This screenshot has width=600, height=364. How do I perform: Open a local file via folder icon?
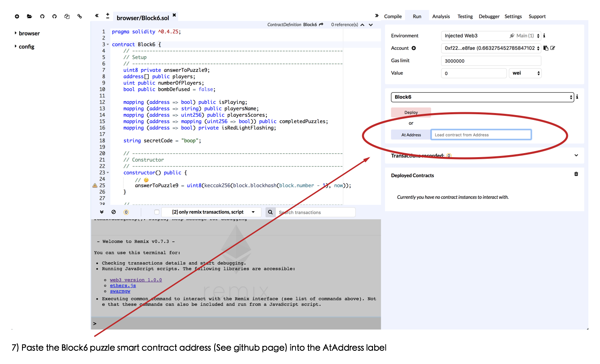point(29,16)
